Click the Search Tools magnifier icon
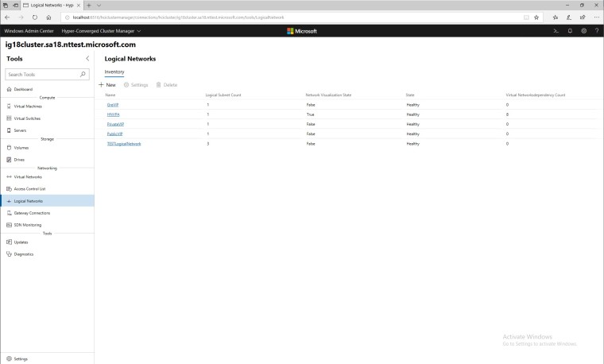The width and height of the screenshot is (604, 364). tap(83, 75)
